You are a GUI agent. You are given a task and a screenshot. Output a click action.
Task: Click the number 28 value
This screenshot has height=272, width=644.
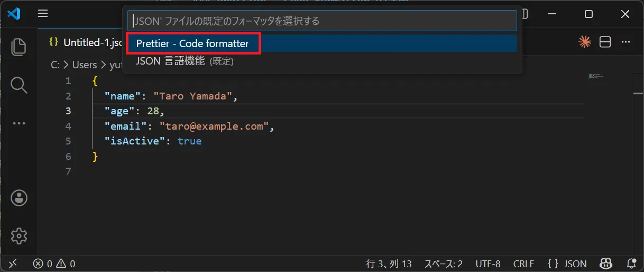point(153,111)
